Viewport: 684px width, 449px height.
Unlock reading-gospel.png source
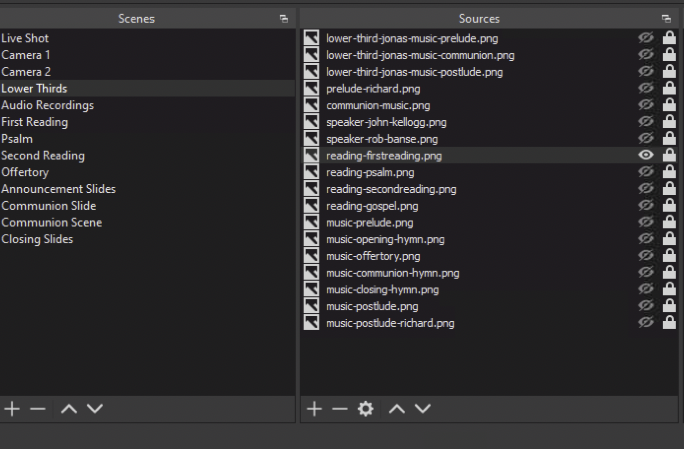tap(669, 206)
